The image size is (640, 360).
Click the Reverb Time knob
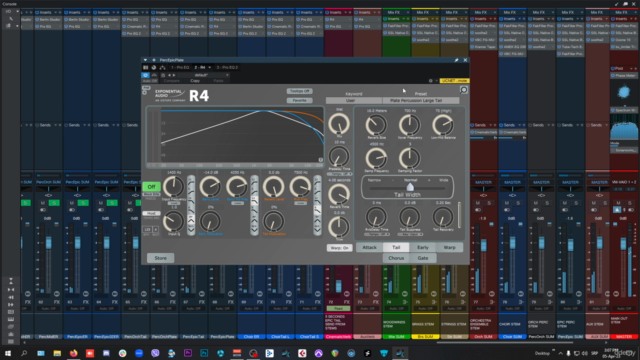coord(339,194)
